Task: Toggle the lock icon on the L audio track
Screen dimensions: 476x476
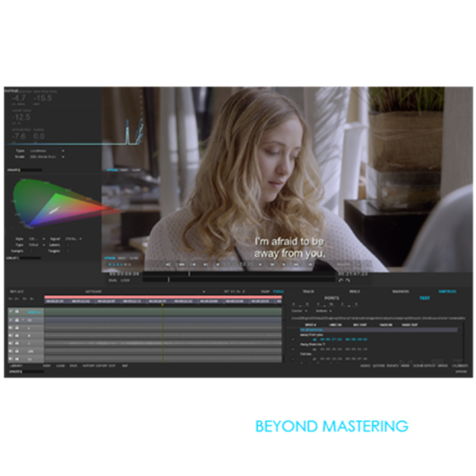Action: 17,328
